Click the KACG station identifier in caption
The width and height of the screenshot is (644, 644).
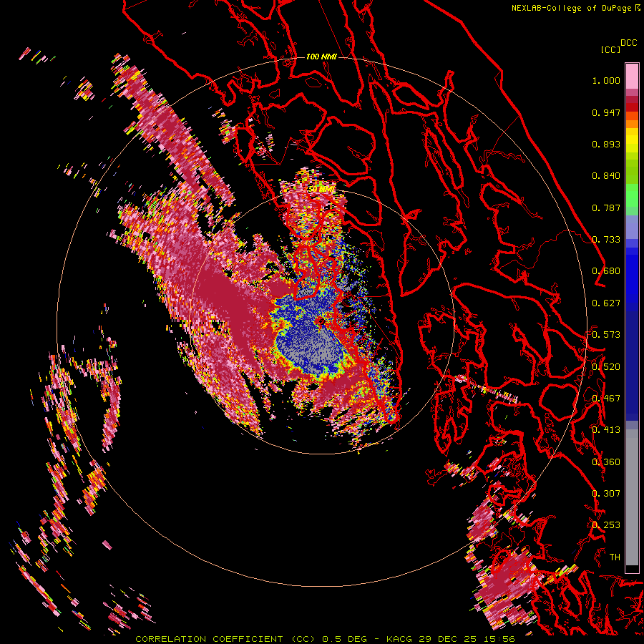(x=399, y=639)
